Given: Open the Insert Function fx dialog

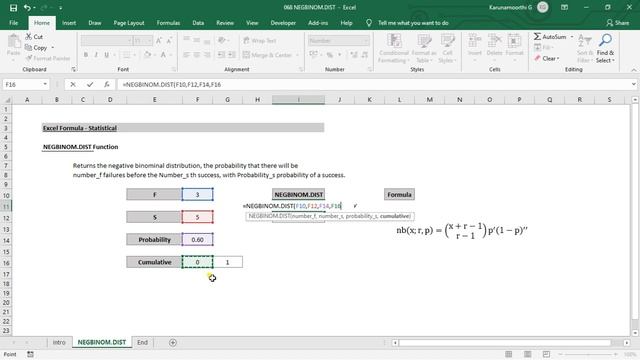Looking at the screenshot, I should 107,84.
